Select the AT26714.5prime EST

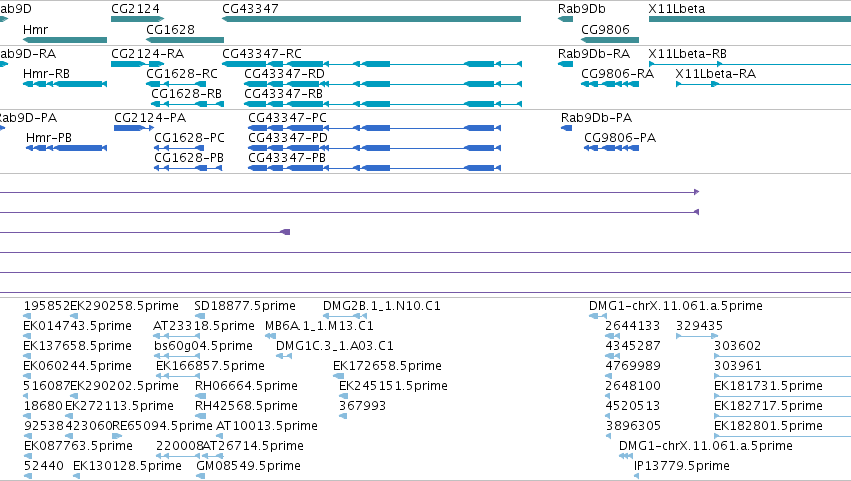[x=253, y=446]
